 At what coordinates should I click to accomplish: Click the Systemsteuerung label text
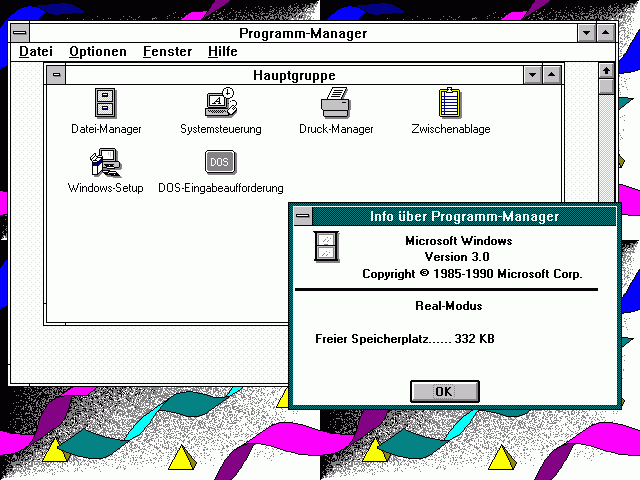coord(221,129)
